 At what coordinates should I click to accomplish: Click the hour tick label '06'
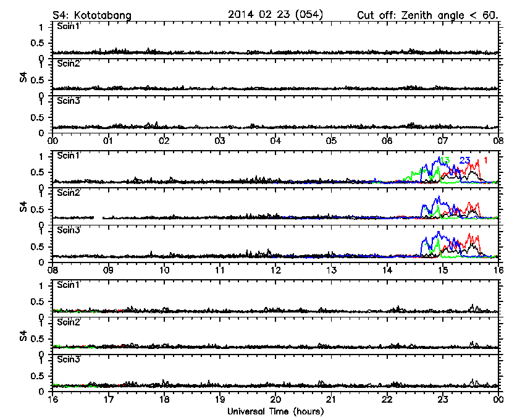coord(387,141)
